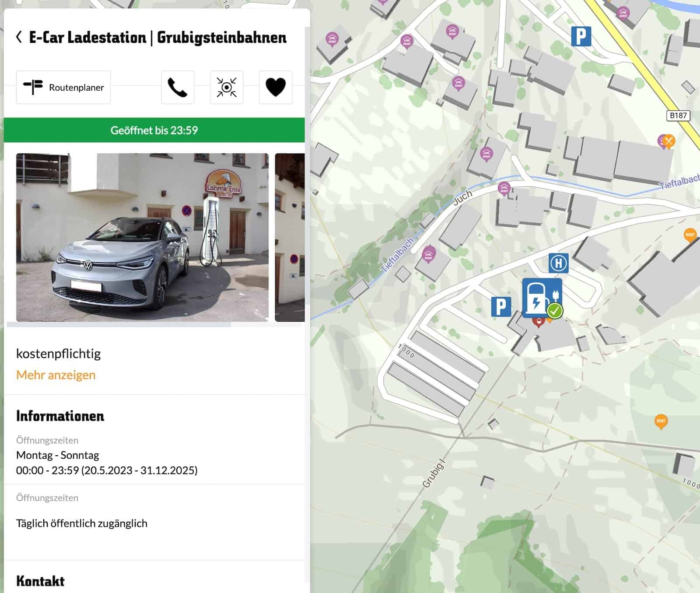Center map with the locate target icon
This screenshot has height=593, width=700.
227,88
